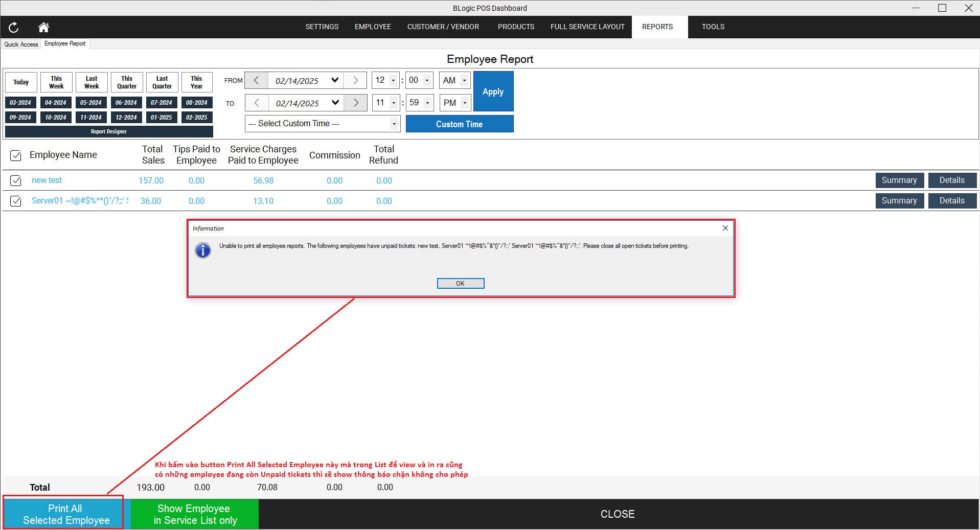Toggle the select-all Employee Name checkbox
Image resolution: width=980 pixels, height=530 pixels.
point(16,155)
